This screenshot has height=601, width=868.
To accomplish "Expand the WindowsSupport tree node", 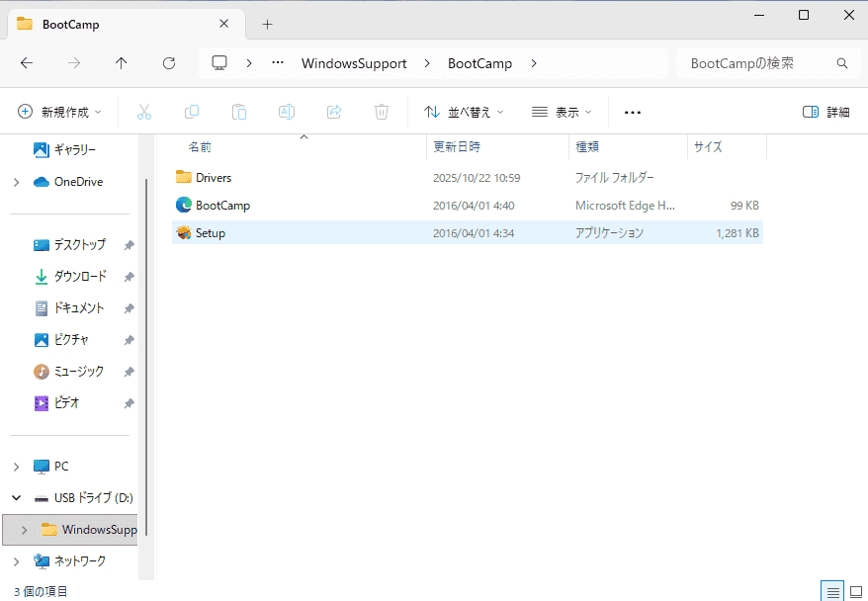I will [25, 530].
